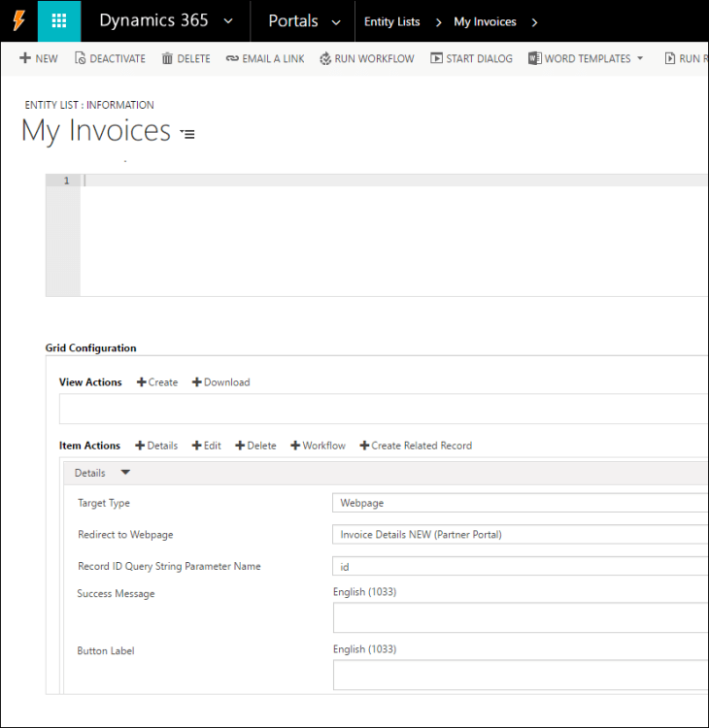Click the empty View Actions box
Viewport: 709px width, 728px height.
coord(384,409)
